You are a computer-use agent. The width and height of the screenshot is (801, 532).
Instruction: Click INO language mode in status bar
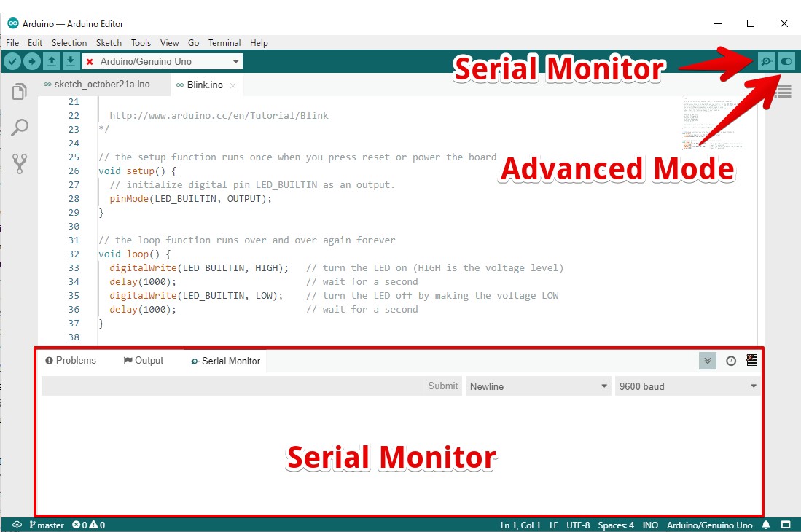pos(650,525)
